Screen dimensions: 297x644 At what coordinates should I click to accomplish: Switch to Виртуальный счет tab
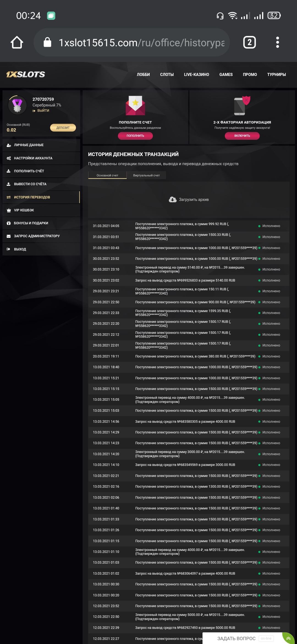(146, 175)
